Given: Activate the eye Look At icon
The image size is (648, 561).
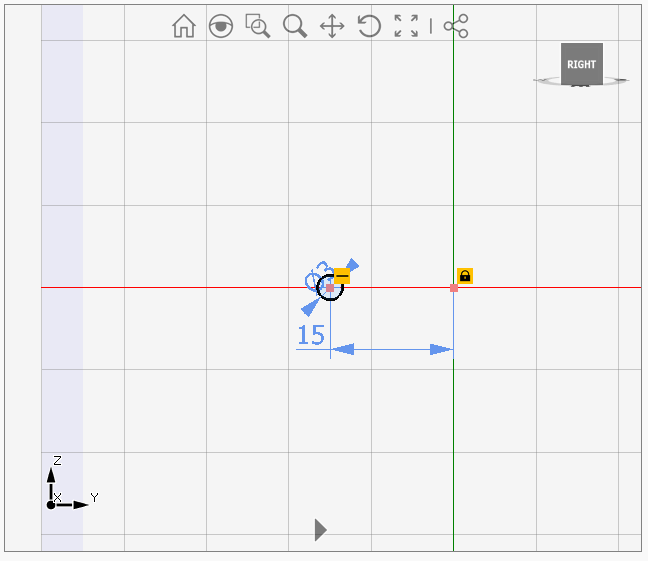Looking at the screenshot, I should pyautogui.click(x=221, y=27).
